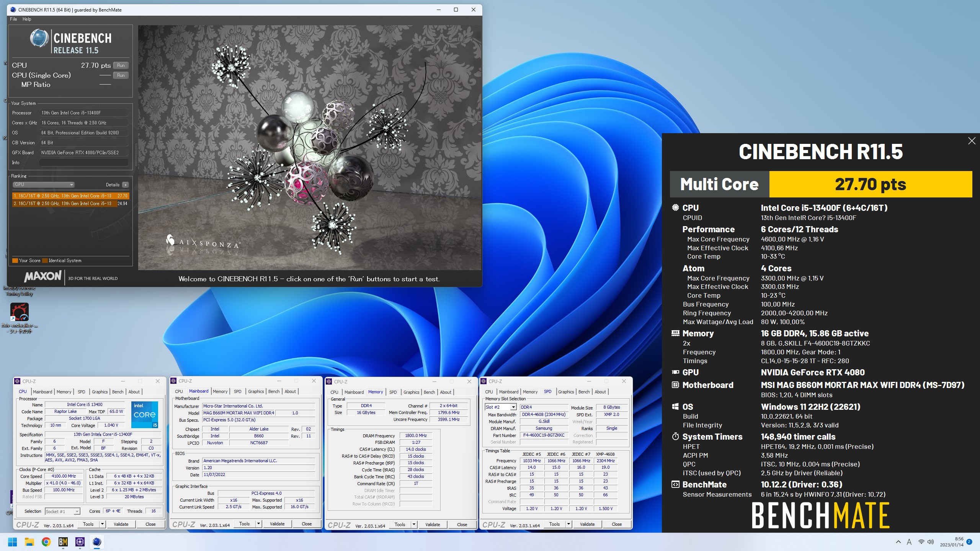The height and width of the screenshot is (551, 980).
Task: Open the Wi-Fi network tray icon
Action: 921,542
